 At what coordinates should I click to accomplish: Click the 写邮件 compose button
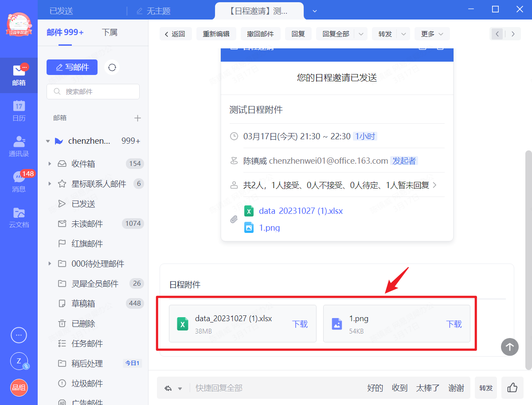72,67
